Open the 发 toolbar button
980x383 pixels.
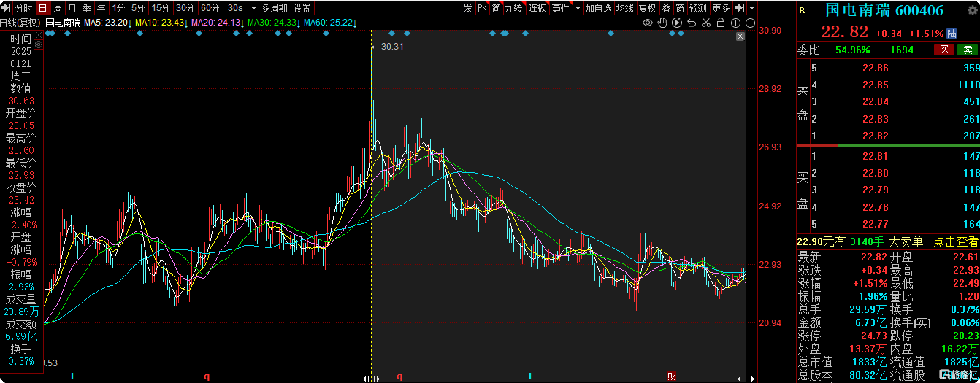[468, 8]
